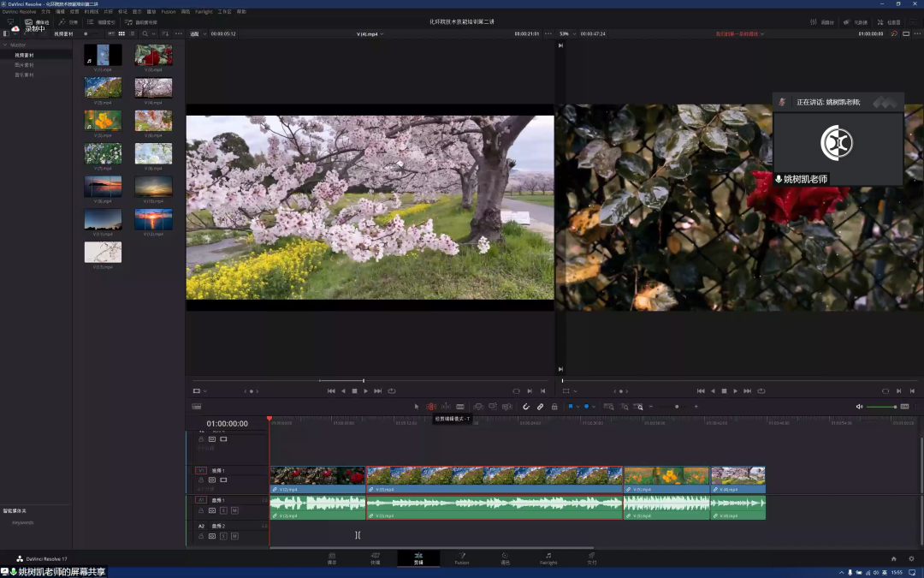Add a marker with the marker icon

[586, 407]
